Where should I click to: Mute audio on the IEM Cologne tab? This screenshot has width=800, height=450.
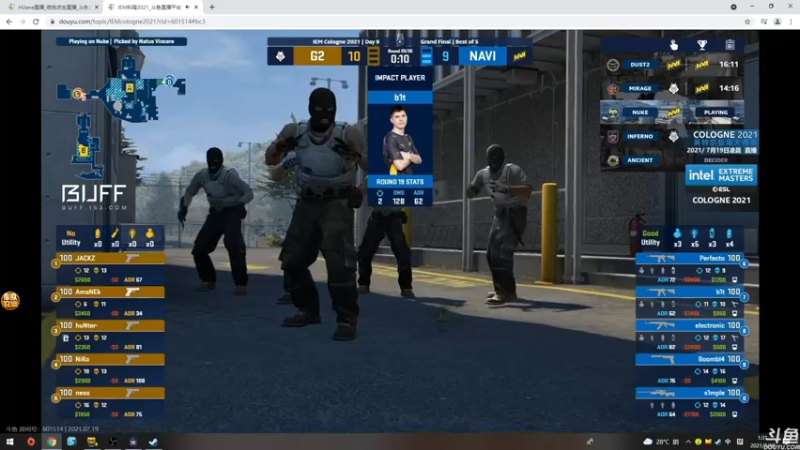point(187,7)
